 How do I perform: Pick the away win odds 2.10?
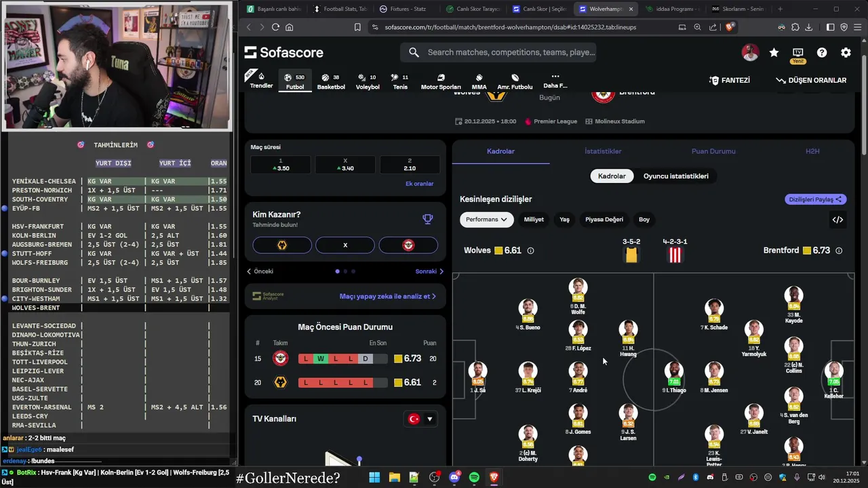410,165
